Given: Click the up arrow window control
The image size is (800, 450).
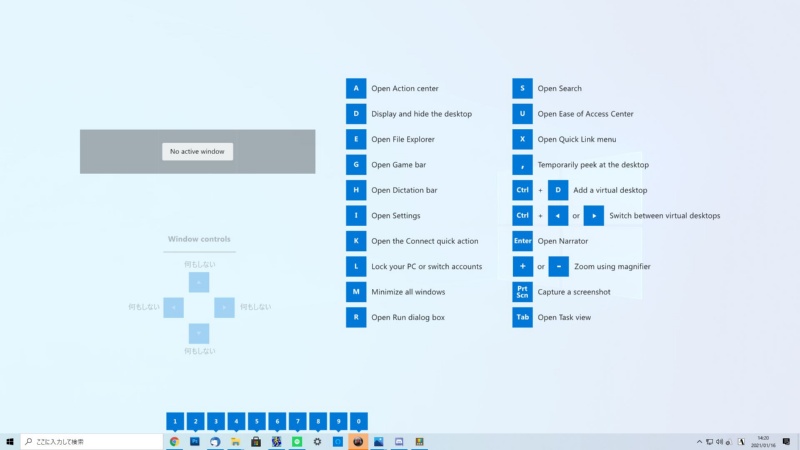Looking at the screenshot, I should click(199, 282).
